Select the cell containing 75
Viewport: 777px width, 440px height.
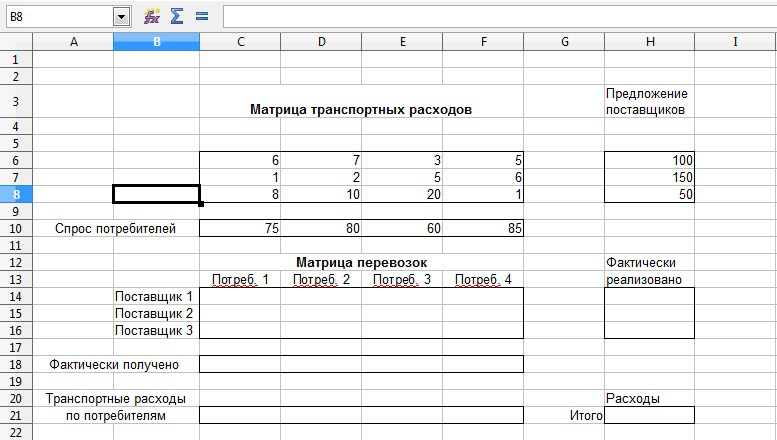pyautogui.click(x=240, y=229)
